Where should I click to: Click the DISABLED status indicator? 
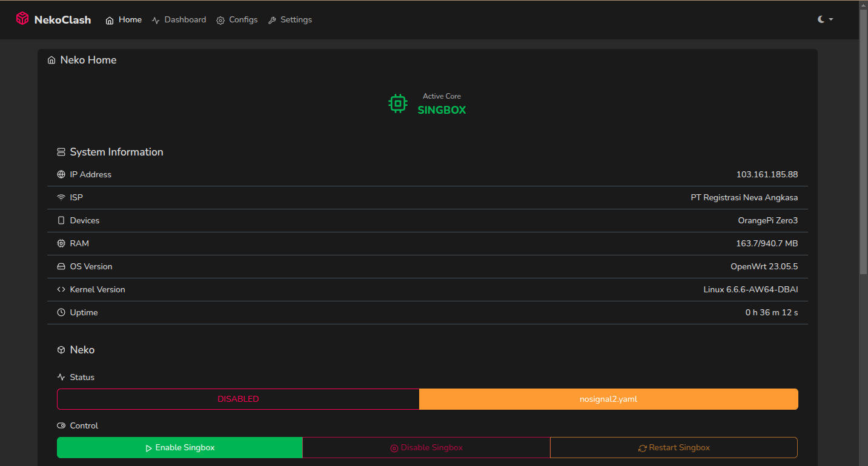238,399
